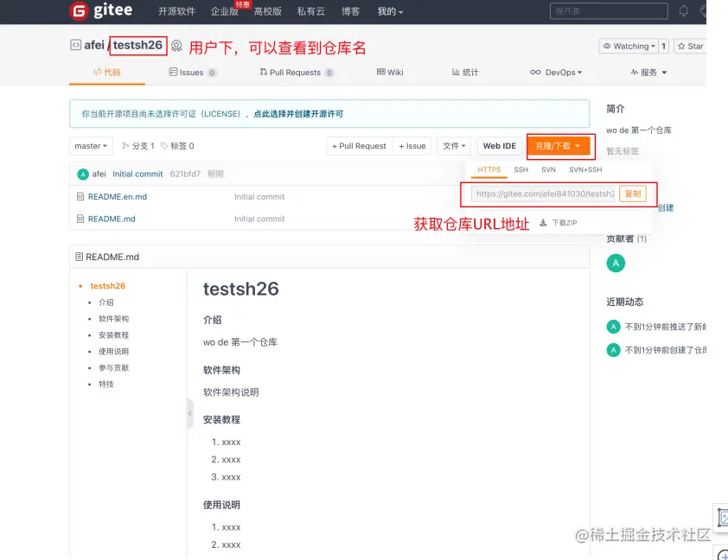Screen dimensions: 728x560
Task: Open 私有云 in the top menu
Action: 310,11
